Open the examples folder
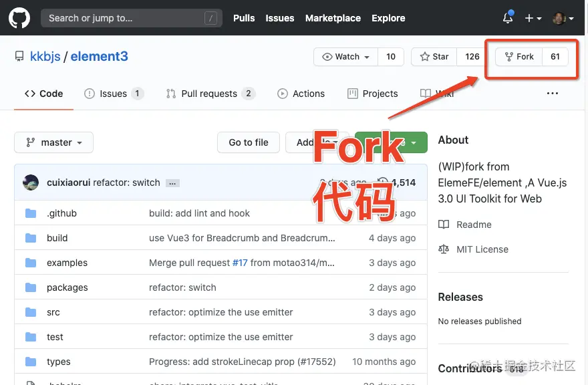 tap(67, 263)
